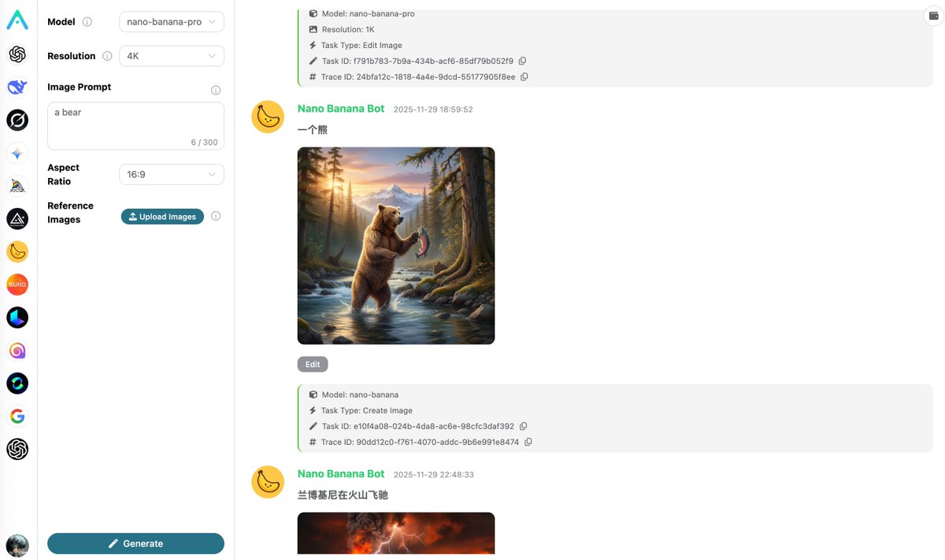The image size is (945, 560).
Task: Click the info icon for Image Prompt
Action: (216, 90)
